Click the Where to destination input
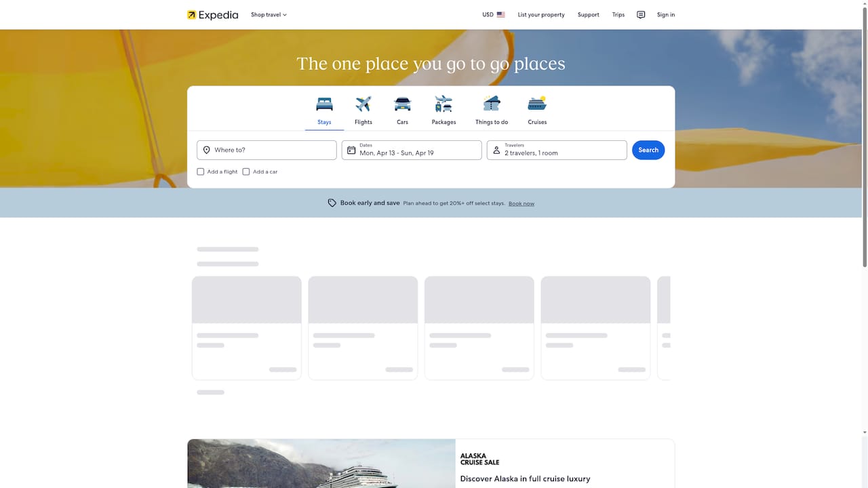868x488 pixels. 267,150
